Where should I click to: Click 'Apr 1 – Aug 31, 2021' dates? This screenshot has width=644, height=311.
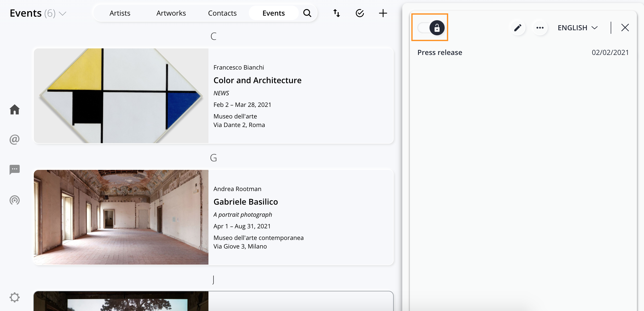point(242,226)
